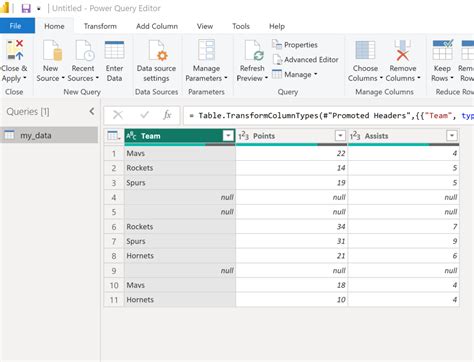Switch to the Add Column tab
Viewport: 474px width, 362px height.
click(x=157, y=26)
